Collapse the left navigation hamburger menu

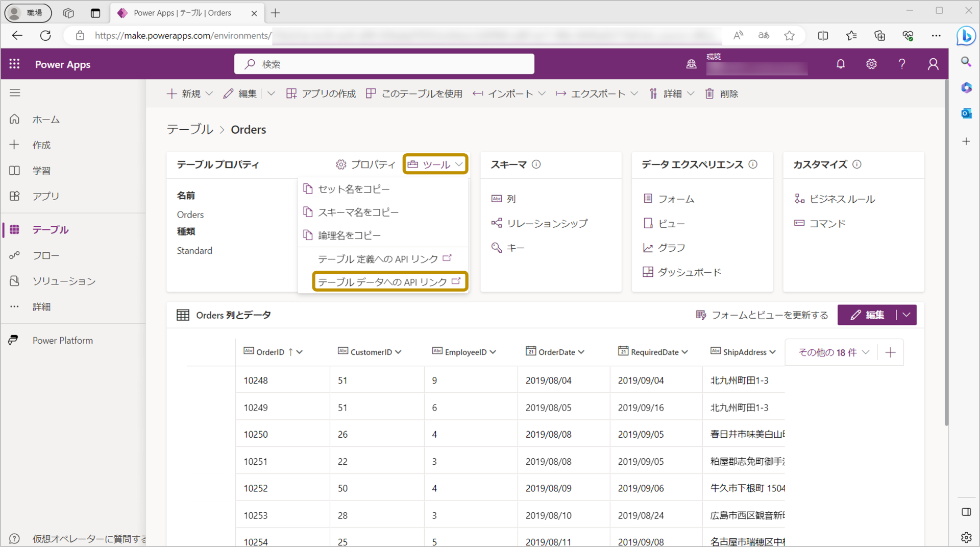(x=15, y=92)
